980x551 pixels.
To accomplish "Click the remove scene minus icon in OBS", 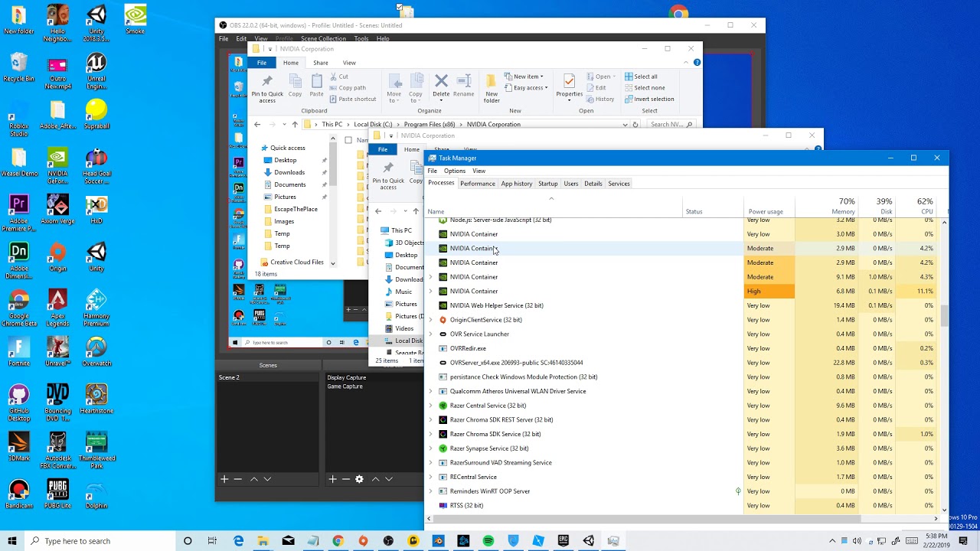I will point(238,479).
